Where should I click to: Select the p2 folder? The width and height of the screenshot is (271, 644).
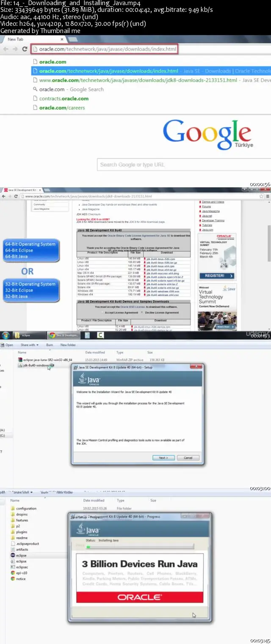[x=15, y=526]
